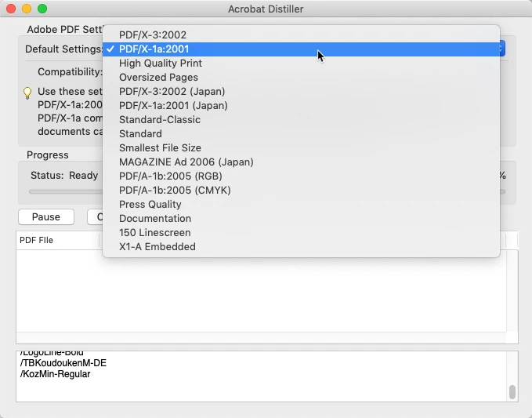Choose MAGAZINE Ad 2006 (Japan) preset
This screenshot has height=418, width=532.
(301, 162)
